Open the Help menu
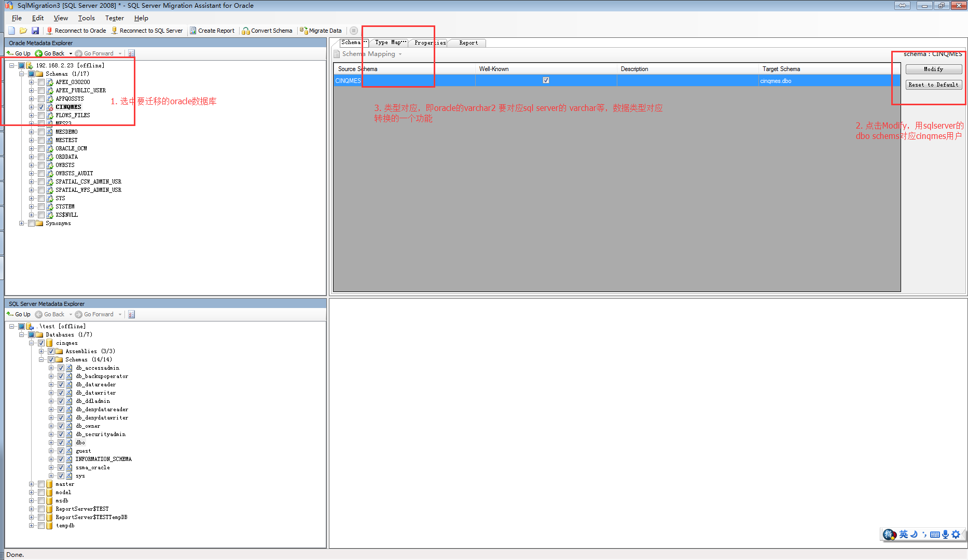Viewport: 968px width, 560px height. pos(141,18)
